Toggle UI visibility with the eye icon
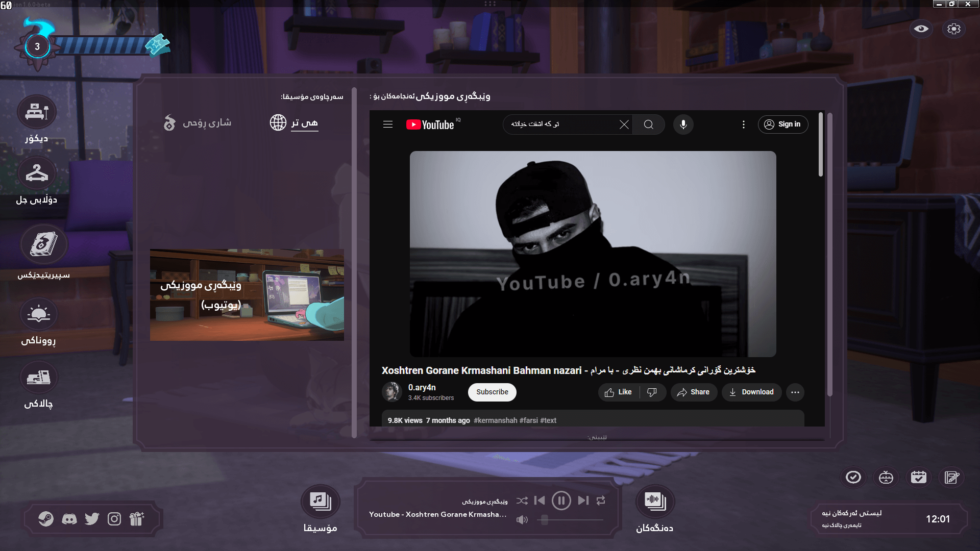The height and width of the screenshot is (551, 980). pos(921,29)
